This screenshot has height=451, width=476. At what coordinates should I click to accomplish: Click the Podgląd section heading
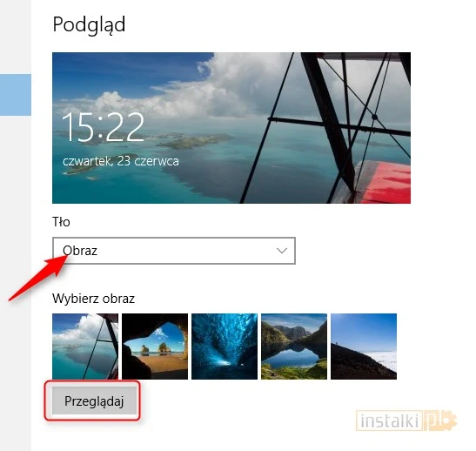(89, 25)
